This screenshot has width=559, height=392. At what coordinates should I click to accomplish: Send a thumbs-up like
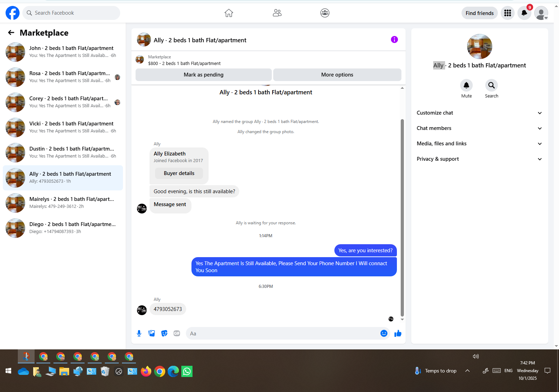pos(398,333)
